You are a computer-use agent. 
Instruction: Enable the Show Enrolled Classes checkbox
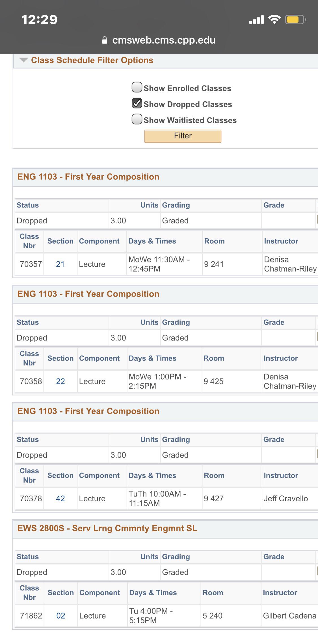point(137,88)
